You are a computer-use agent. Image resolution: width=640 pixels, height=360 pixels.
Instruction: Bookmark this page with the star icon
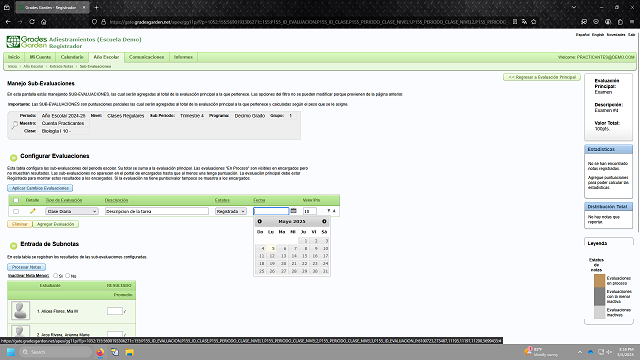[533, 22]
